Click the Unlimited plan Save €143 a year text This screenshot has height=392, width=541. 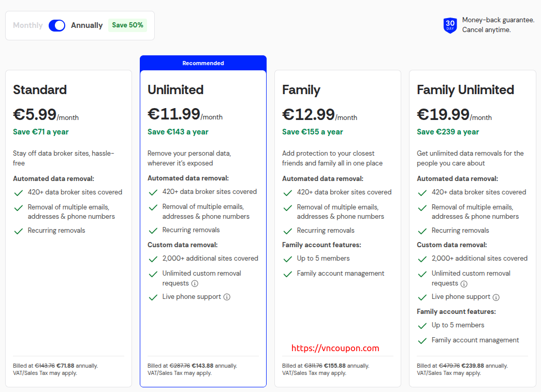178,132
